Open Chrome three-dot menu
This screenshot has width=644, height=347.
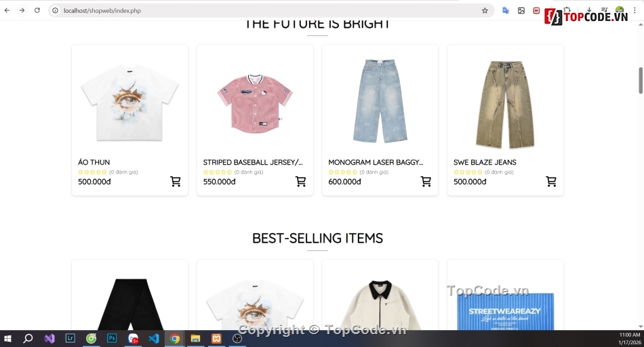pos(635,11)
